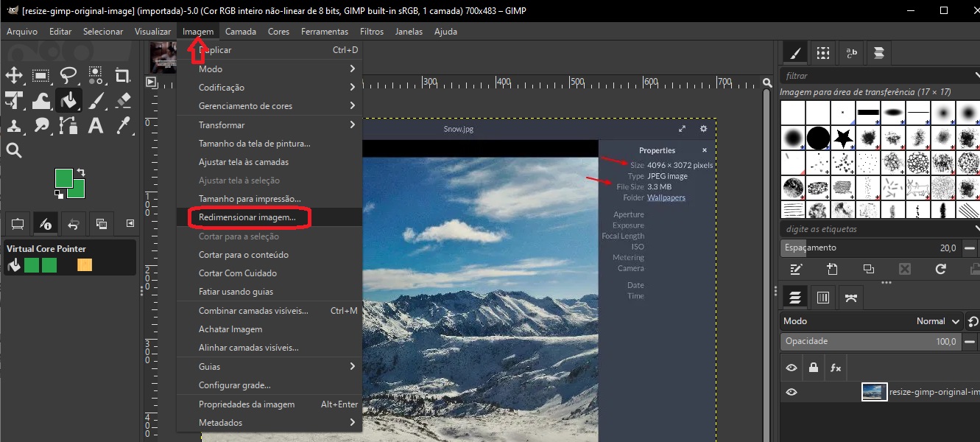
Task: Activate the Zoom tool in the toolbox
Action: [x=15, y=149]
